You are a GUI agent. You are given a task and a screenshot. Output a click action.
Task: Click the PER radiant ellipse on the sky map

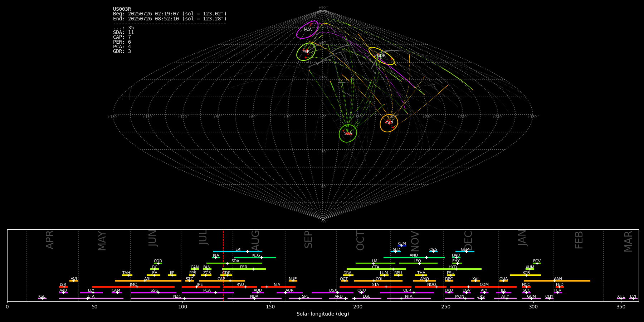click(306, 52)
